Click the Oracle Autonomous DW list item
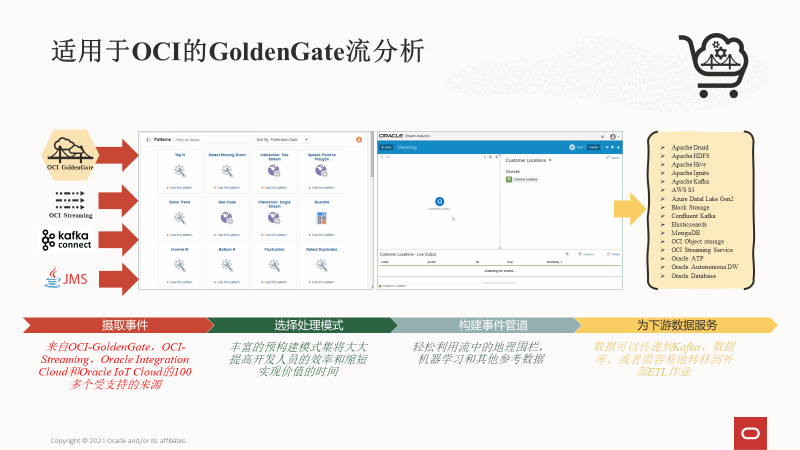This screenshot has height=450, width=800. 705,267
